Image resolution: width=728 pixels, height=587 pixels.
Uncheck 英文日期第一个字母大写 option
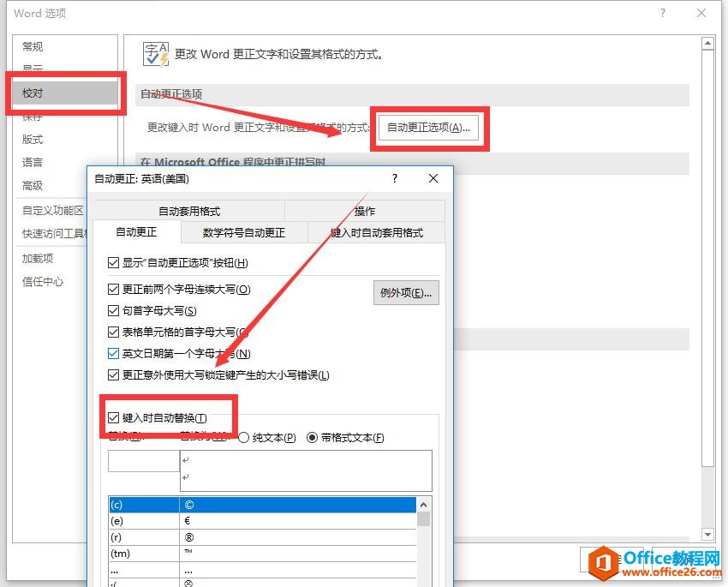(113, 353)
